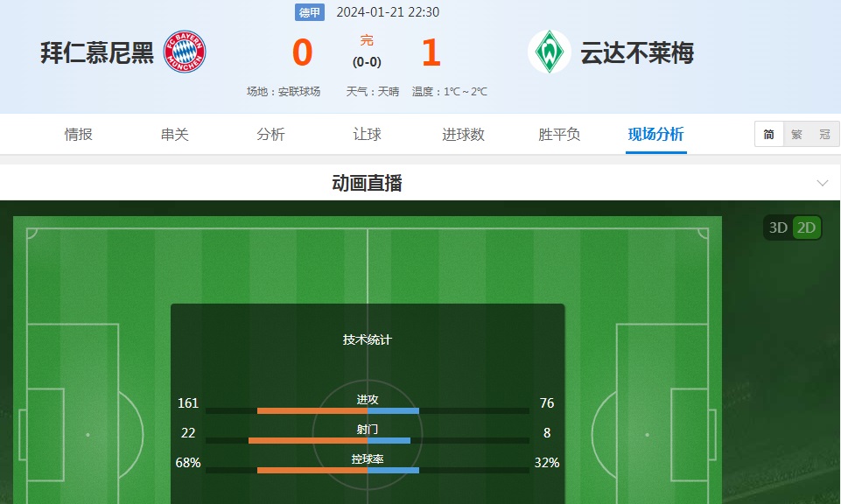841x504 pixels.
Task: Select the 胜平负 tab
Action: point(559,135)
